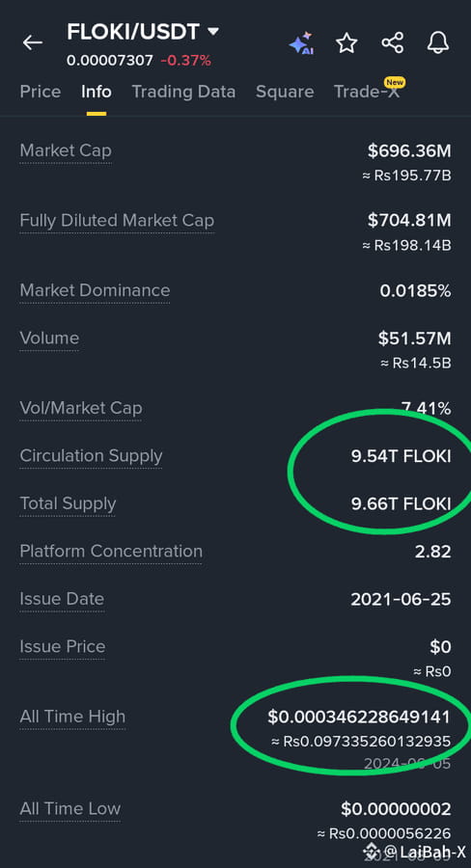471x868 pixels.
Task: Tap the Issue Date label
Action: pos(62,598)
